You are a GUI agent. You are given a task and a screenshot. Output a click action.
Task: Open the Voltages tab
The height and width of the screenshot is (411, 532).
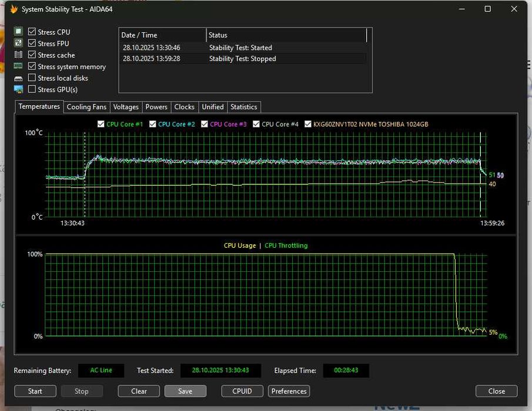[x=126, y=107]
